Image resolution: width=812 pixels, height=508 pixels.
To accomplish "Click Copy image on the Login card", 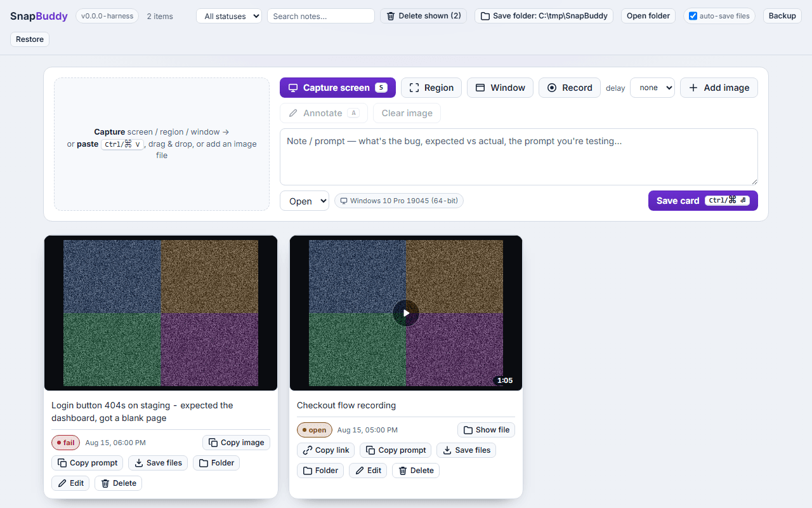I will tap(237, 443).
